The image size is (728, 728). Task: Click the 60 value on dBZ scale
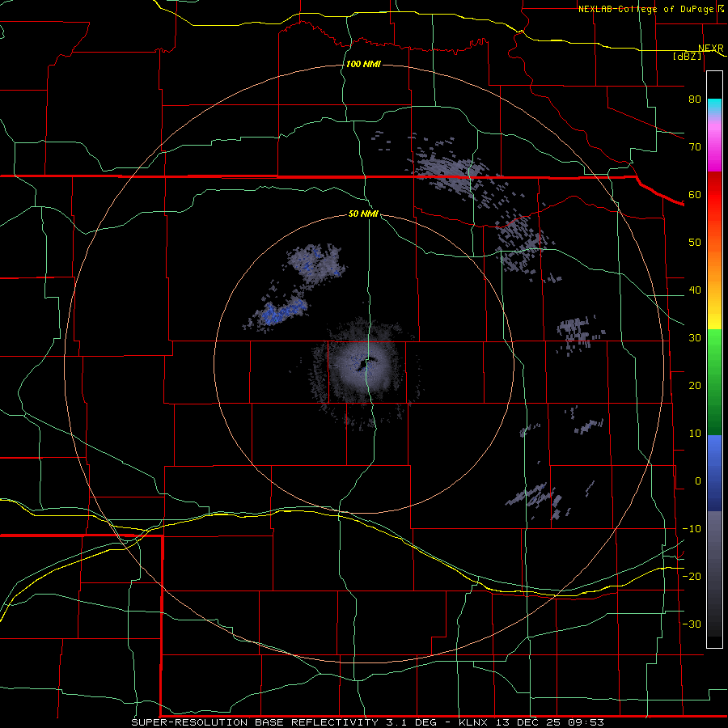(695, 195)
